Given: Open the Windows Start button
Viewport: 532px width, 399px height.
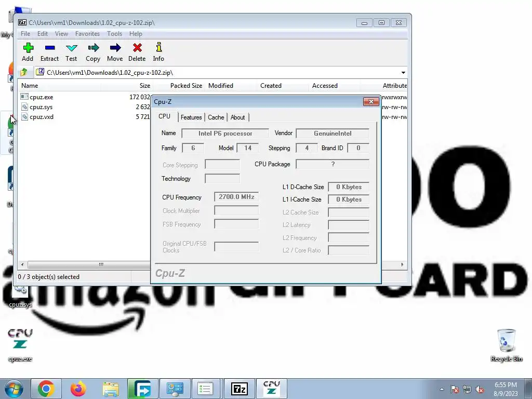Looking at the screenshot, I should pyautogui.click(x=14, y=389).
